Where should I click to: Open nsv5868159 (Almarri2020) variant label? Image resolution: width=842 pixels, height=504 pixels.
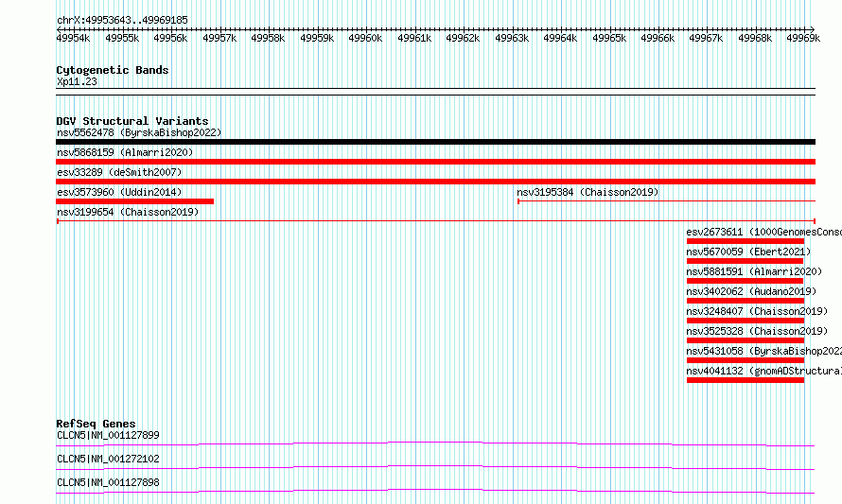click(x=125, y=152)
